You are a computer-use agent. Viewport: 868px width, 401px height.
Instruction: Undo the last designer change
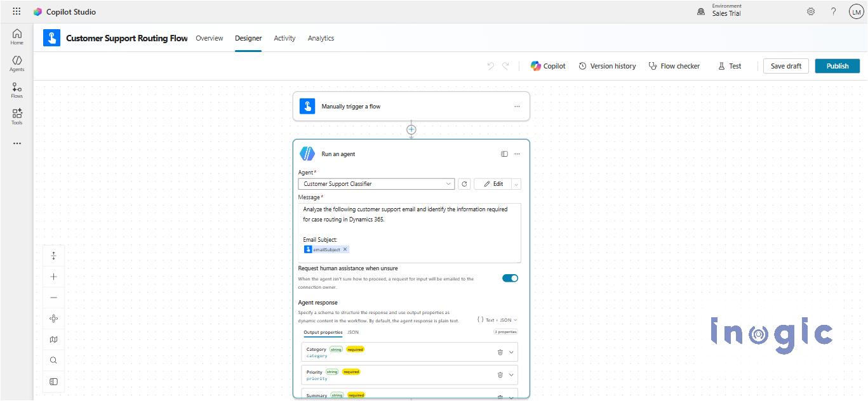click(490, 66)
